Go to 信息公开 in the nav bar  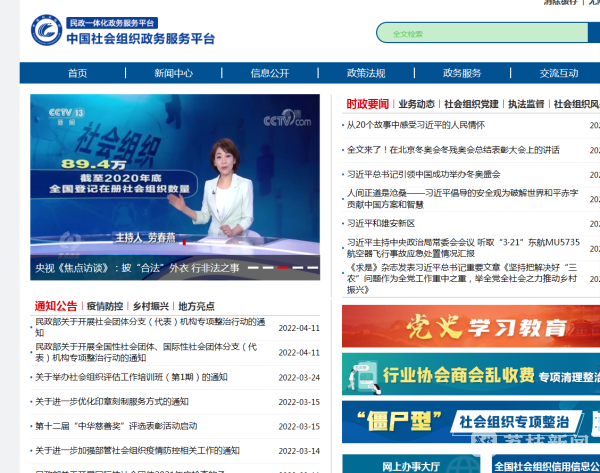point(270,73)
